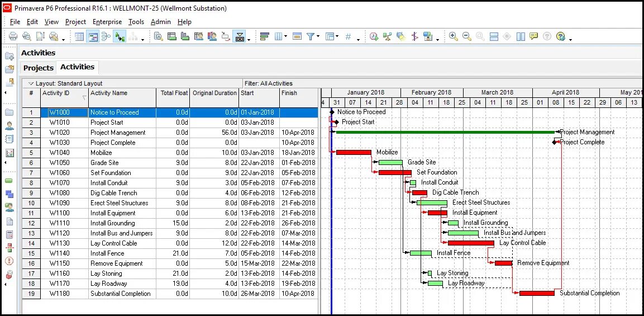This screenshot has height=316, width=644.
Task: Click the speech bubble toolbar icon
Action: pos(533,36)
